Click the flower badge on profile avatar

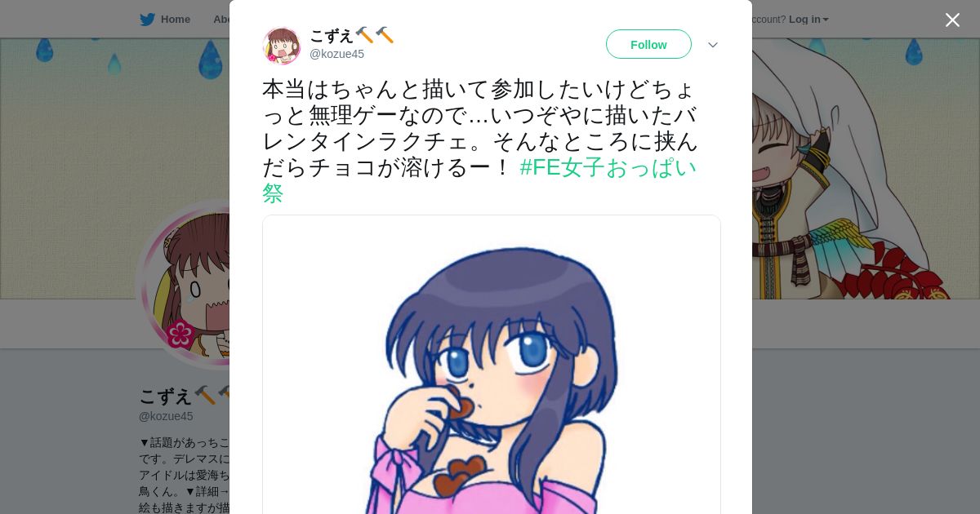[180, 334]
